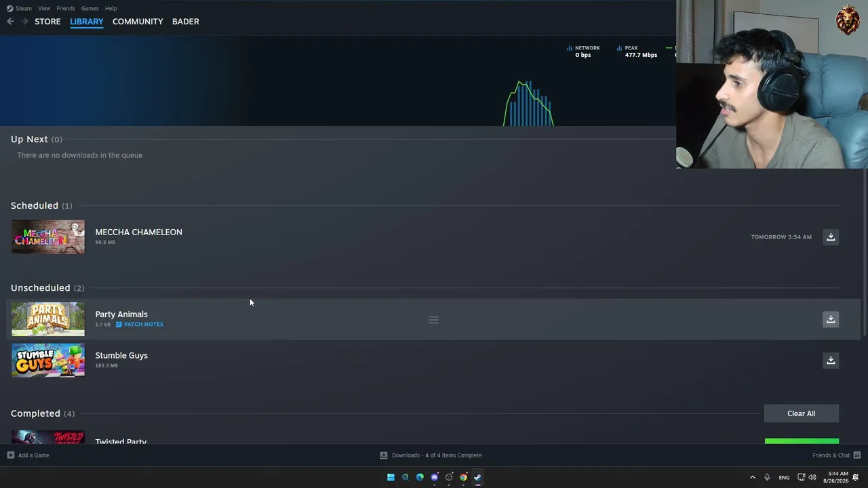Click the 86.5 MB size label
This screenshot has width=868, height=488.
tap(105, 242)
